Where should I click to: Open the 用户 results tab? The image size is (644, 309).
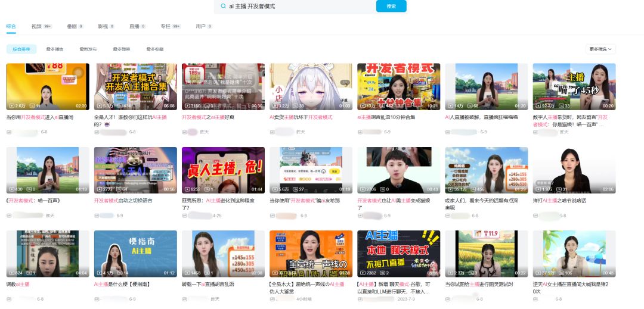(x=204, y=26)
